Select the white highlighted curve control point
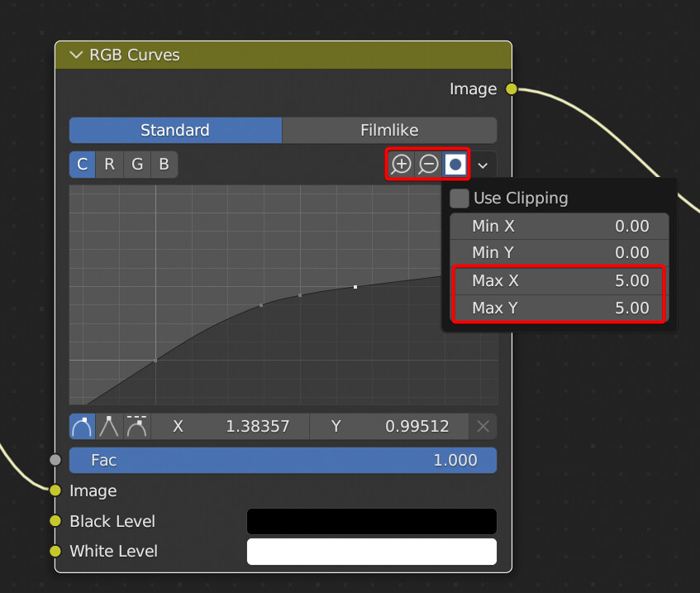 [x=355, y=287]
